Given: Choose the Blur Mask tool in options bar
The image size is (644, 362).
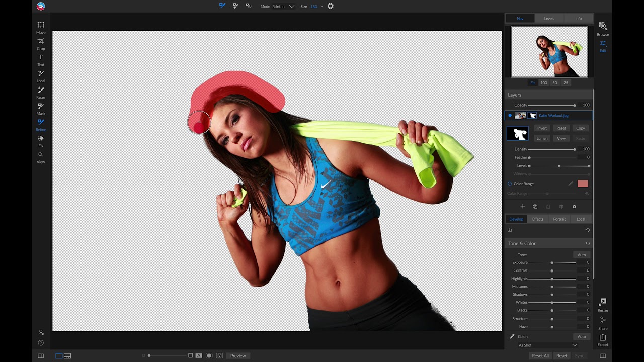Looking at the screenshot, I should tap(249, 6).
